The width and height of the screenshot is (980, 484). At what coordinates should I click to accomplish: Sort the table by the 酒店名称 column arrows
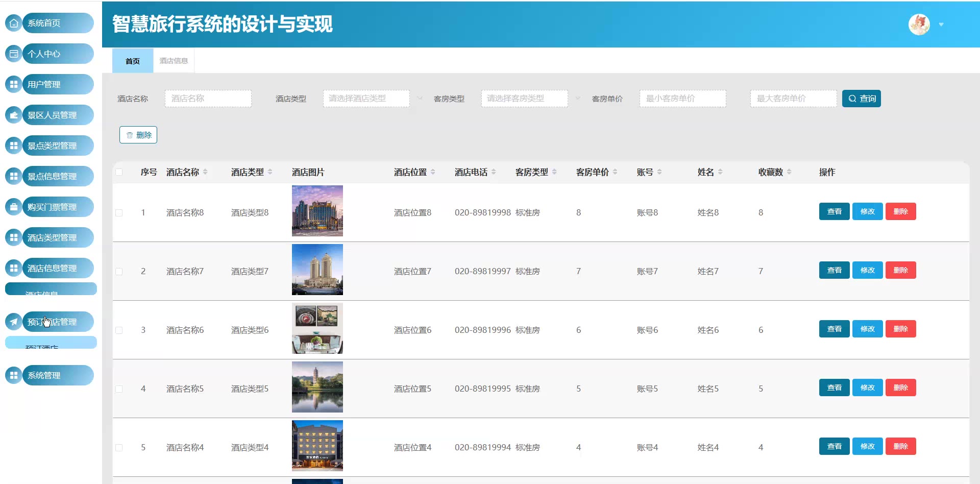[205, 172]
